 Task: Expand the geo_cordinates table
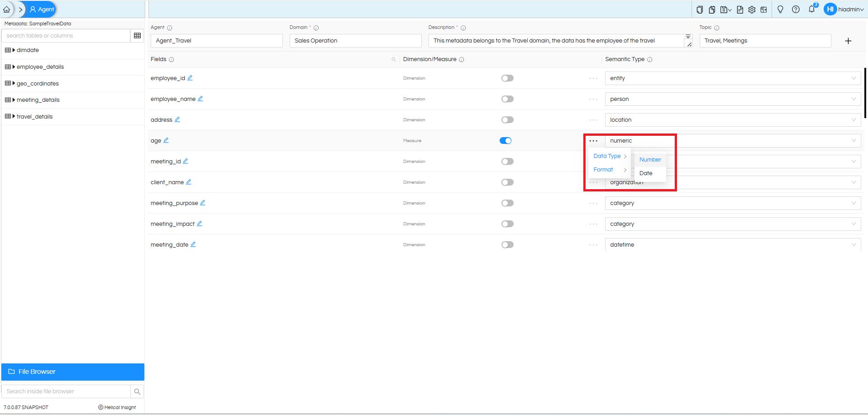point(14,83)
